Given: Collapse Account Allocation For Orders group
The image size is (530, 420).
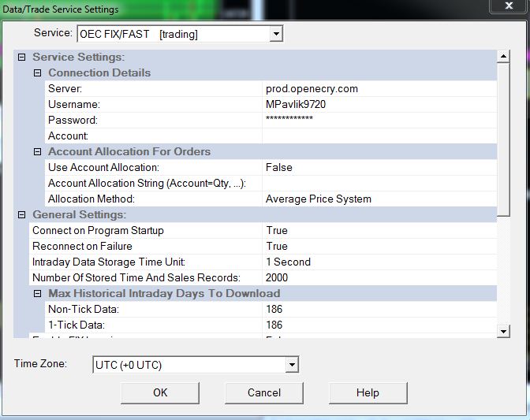Looking at the screenshot, I should [x=38, y=151].
